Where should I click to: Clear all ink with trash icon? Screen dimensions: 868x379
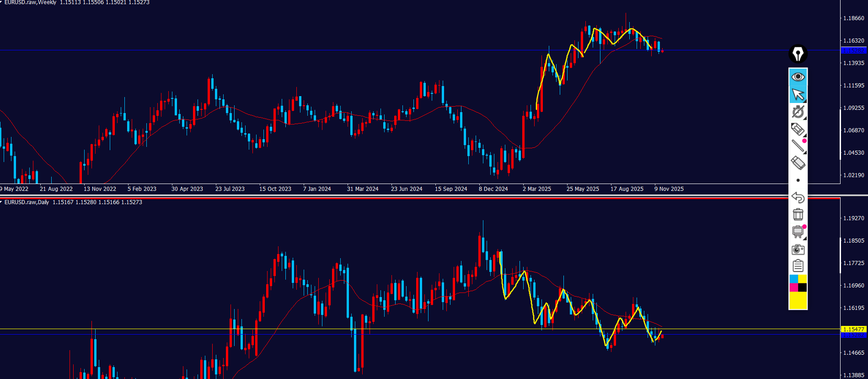point(798,214)
